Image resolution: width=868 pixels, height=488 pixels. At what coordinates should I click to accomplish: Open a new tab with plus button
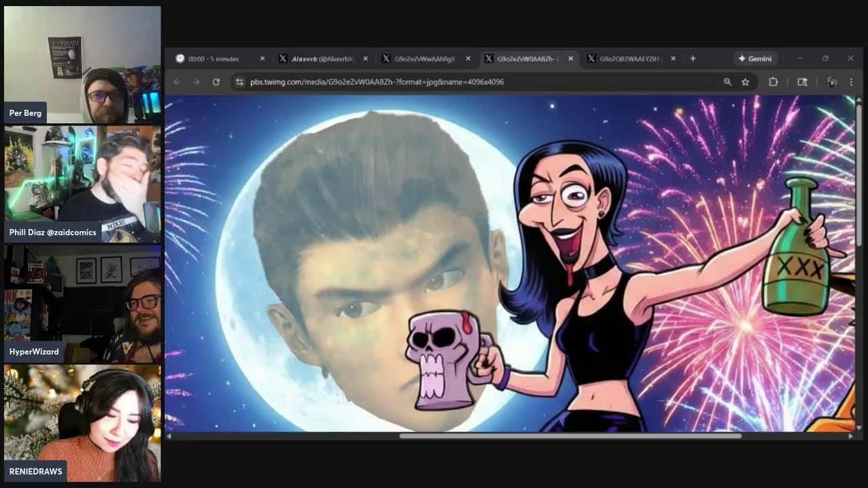tap(692, 59)
